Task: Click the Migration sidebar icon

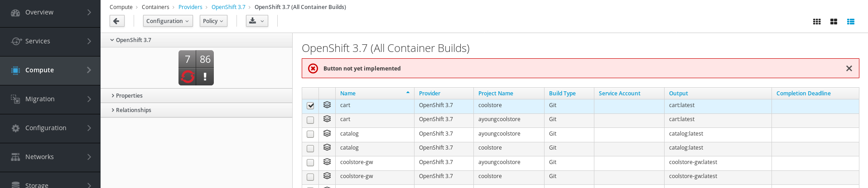Action: point(15,99)
